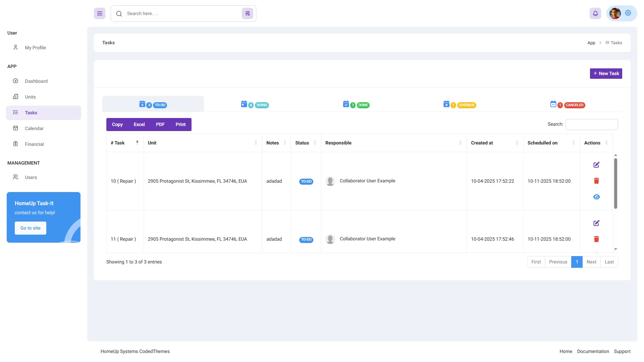Open the settings gear icon
The width and height of the screenshot is (644, 362).
628,13
